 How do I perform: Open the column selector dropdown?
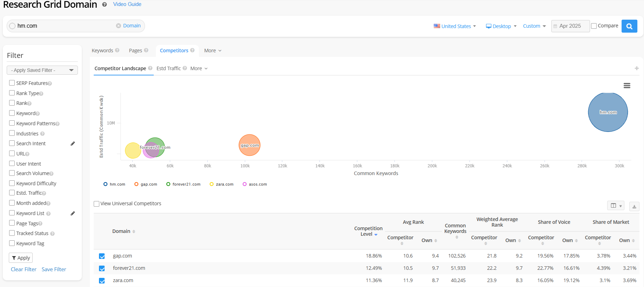coord(616,206)
